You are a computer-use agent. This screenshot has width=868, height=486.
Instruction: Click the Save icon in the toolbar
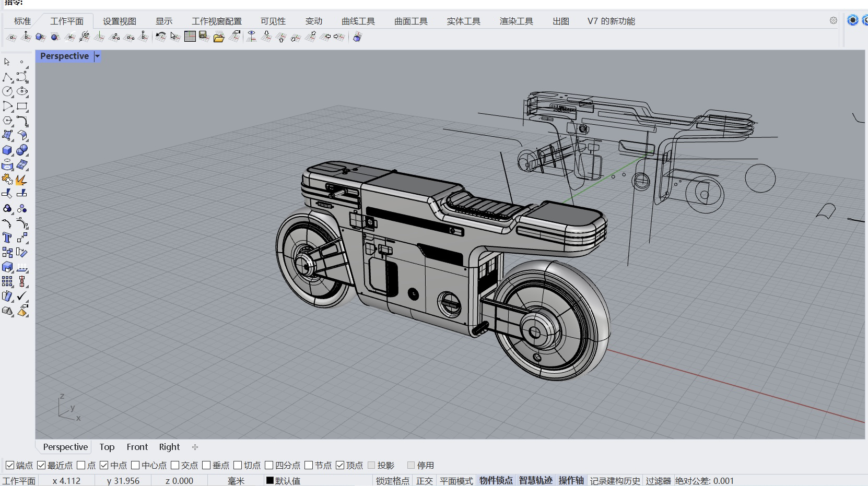click(203, 37)
